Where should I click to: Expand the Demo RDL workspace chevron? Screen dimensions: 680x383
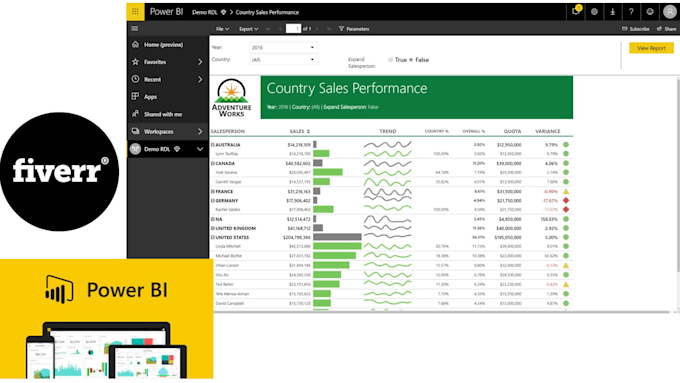point(200,149)
